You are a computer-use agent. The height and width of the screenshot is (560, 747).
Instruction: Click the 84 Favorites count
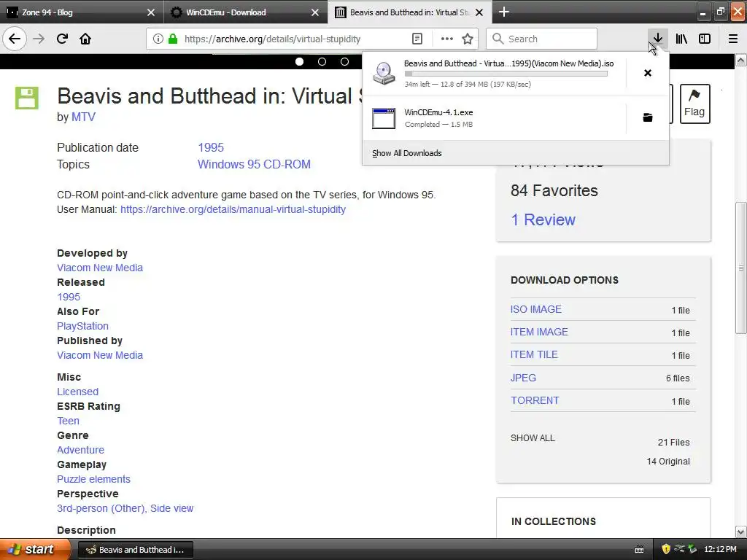[x=554, y=190]
